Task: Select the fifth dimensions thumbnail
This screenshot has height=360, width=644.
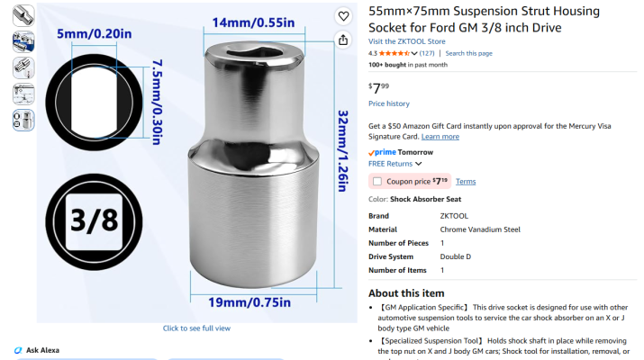Action: click(x=23, y=121)
